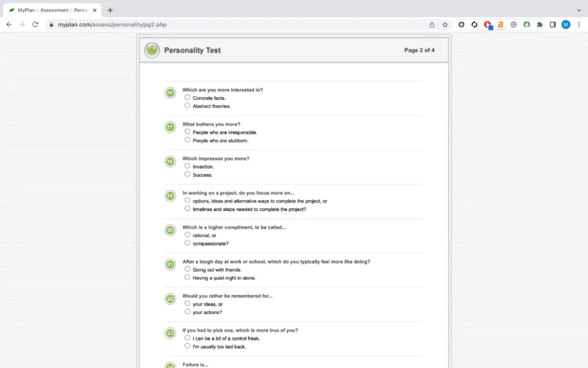Choose 'People who are stubborn.'

click(187, 140)
